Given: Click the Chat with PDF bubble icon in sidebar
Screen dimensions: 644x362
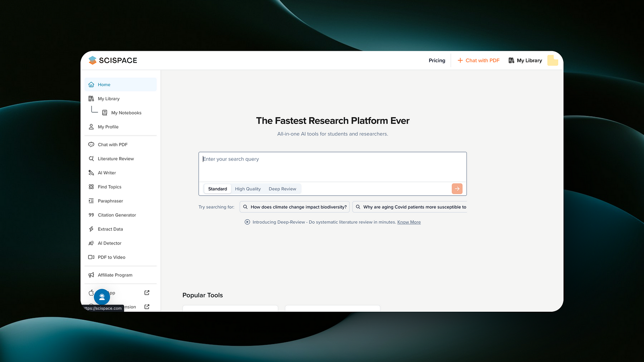Looking at the screenshot, I should click(x=91, y=144).
